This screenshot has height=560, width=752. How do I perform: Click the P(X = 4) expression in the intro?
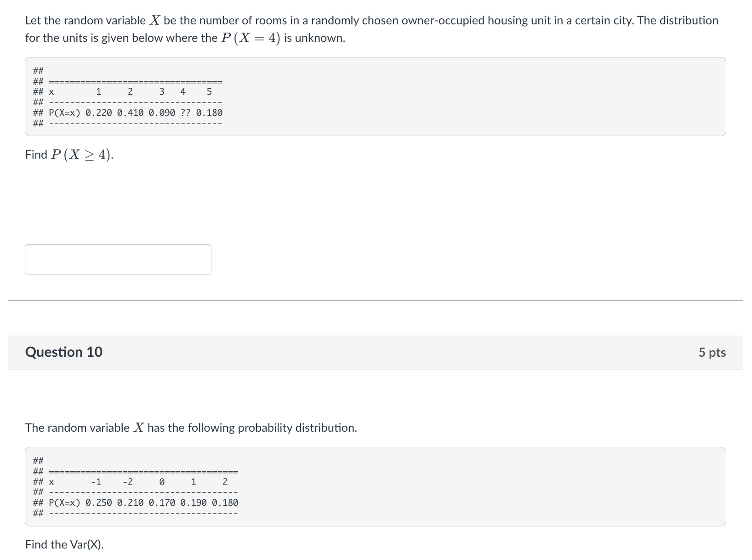click(250, 38)
